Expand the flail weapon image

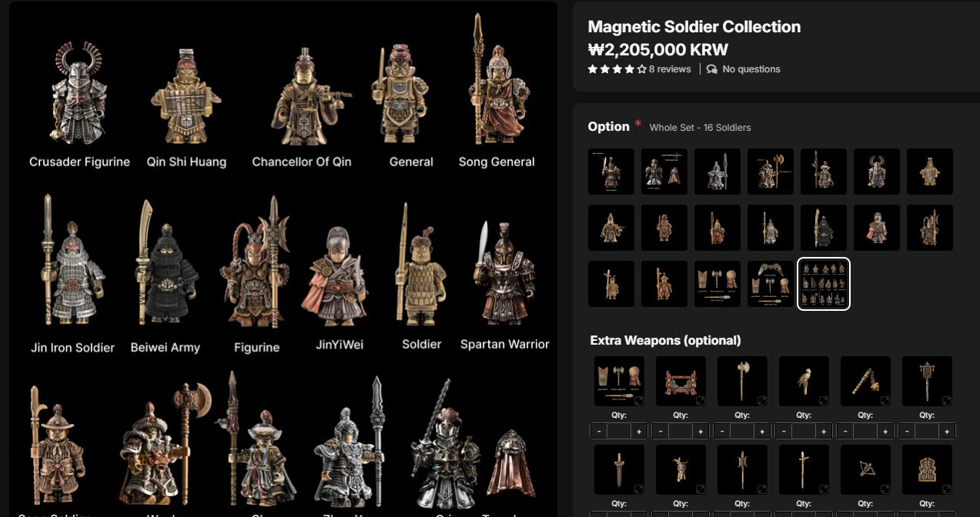coord(885,401)
